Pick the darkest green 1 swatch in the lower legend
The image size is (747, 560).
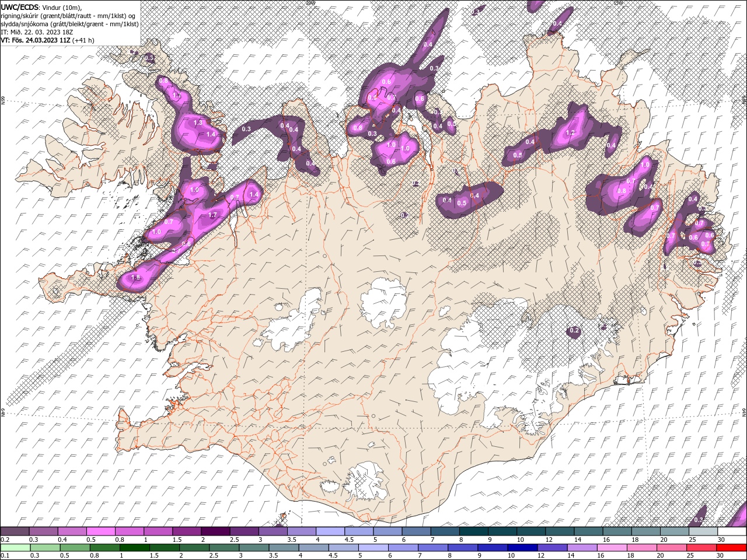[x=135, y=548]
